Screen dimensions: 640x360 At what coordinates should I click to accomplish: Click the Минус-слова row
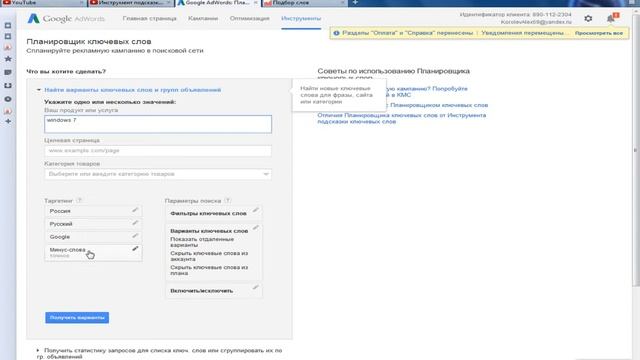pos(93,252)
